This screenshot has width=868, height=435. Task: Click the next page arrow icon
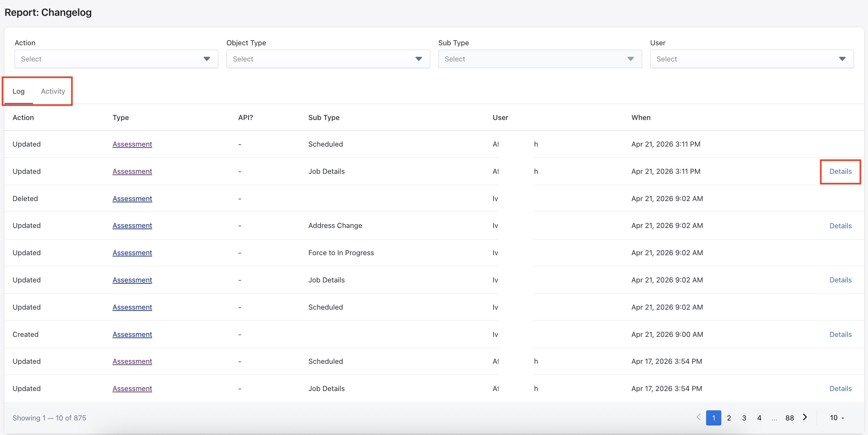805,418
